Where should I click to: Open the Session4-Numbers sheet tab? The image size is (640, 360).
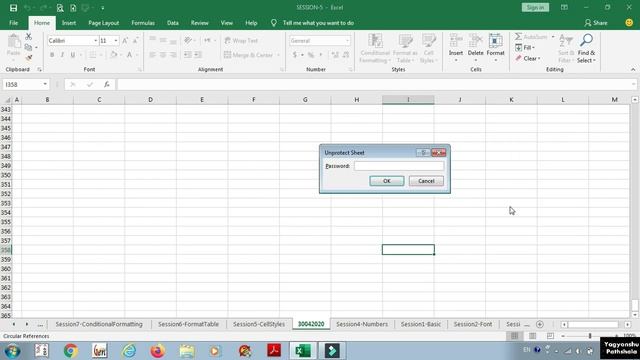coord(362,324)
